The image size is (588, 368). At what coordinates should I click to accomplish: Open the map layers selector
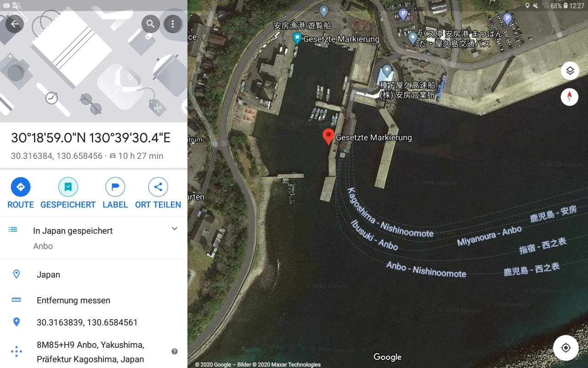[570, 71]
